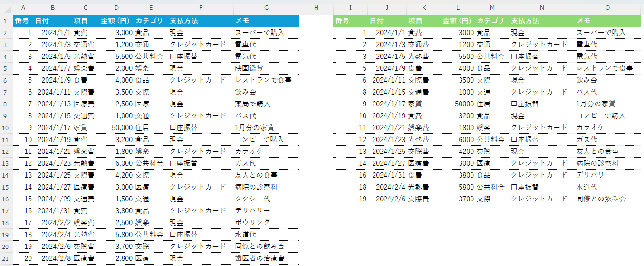Select the row 10 header
The width and height of the screenshot is (644, 266).
pyautogui.click(x=6, y=128)
